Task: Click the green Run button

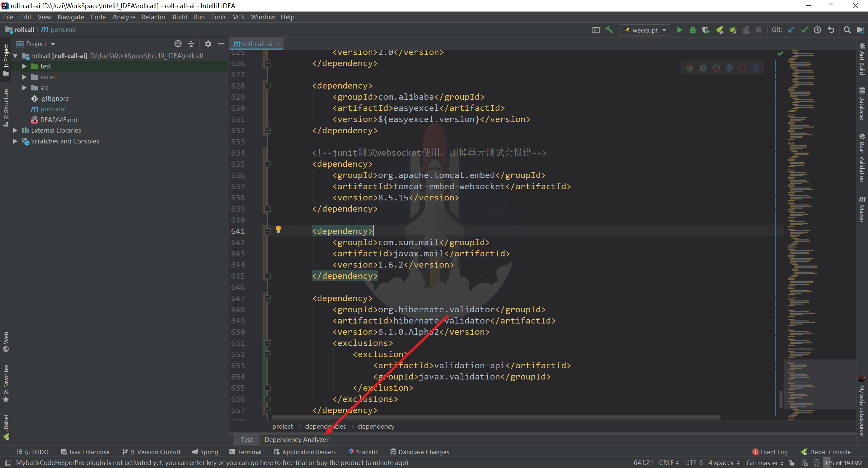Action: coord(679,30)
